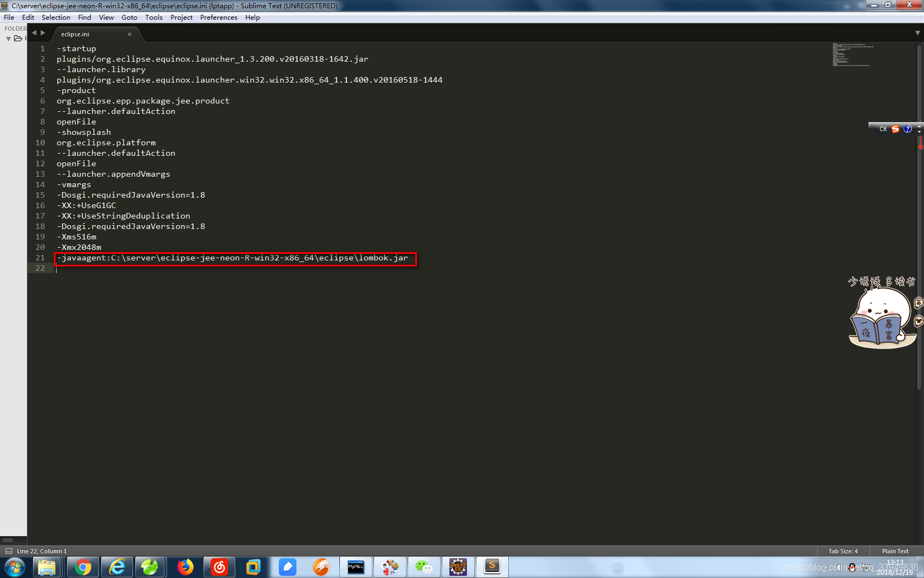Select the open folder icon in sidebar

(x=18, y=39)
